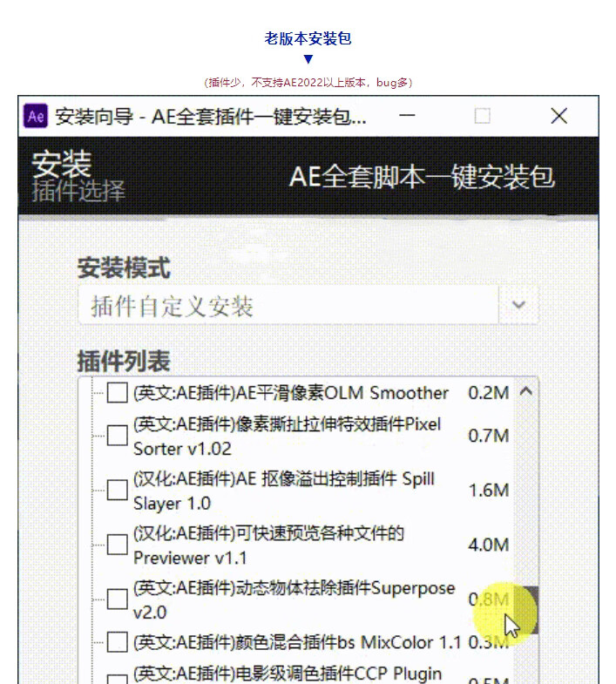
Task: Toggle the bs MixColor 1.1 checkbox
Action: click(x=117, y=642)
